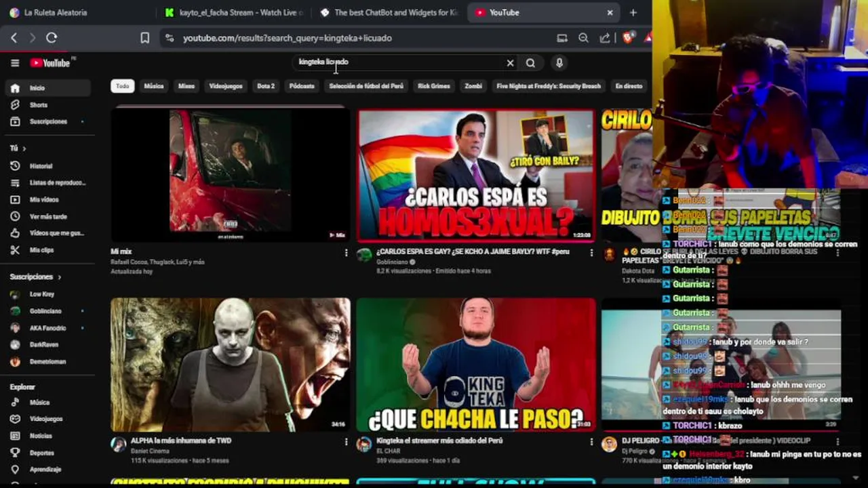Open Suscripciones page in top sidebar

point(47,121)
